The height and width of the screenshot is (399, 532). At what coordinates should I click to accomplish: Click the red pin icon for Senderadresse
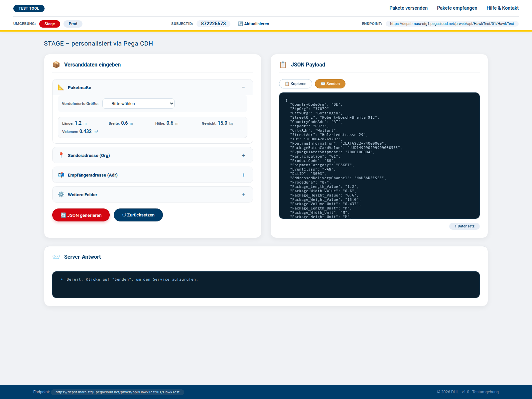[x=61, y=155]
